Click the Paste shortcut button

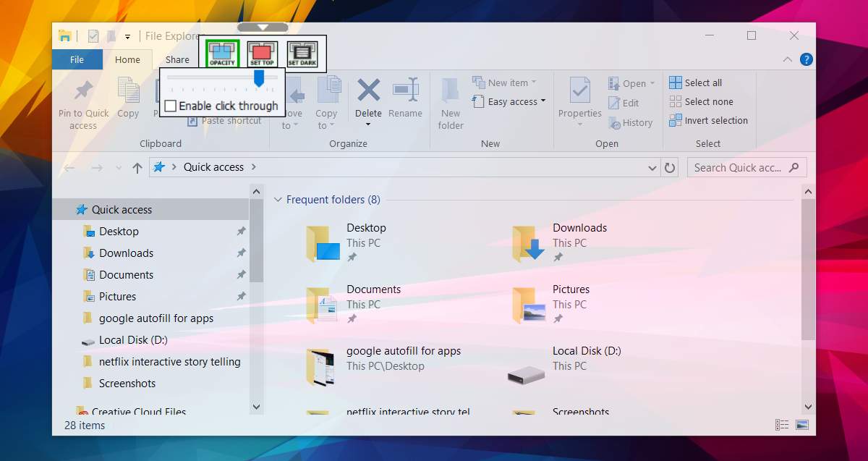coord(224,121)
